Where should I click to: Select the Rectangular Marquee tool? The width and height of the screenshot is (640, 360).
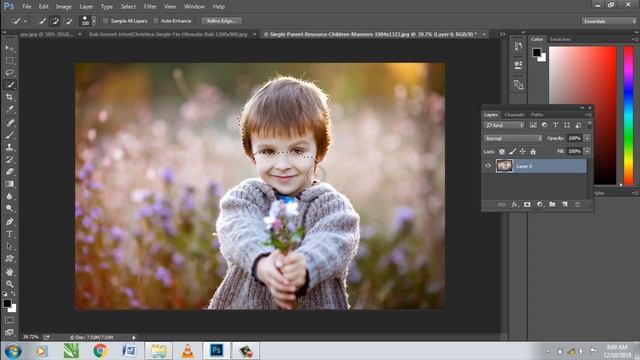(x=9, y=60)
